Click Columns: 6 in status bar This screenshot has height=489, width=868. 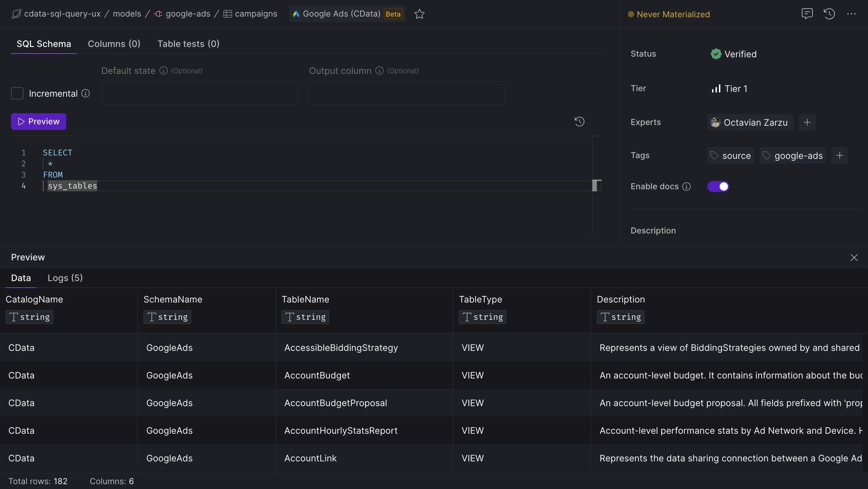point(111,481)
